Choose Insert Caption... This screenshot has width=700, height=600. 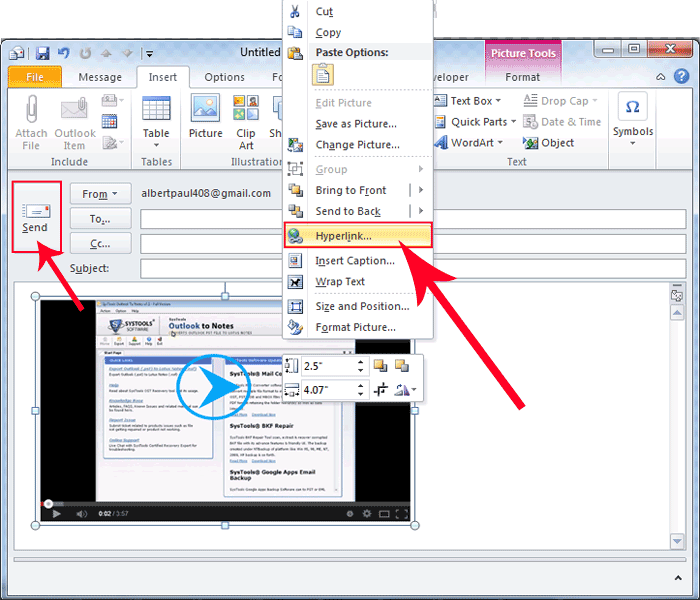pyautogui.click(x=359, y=261)
